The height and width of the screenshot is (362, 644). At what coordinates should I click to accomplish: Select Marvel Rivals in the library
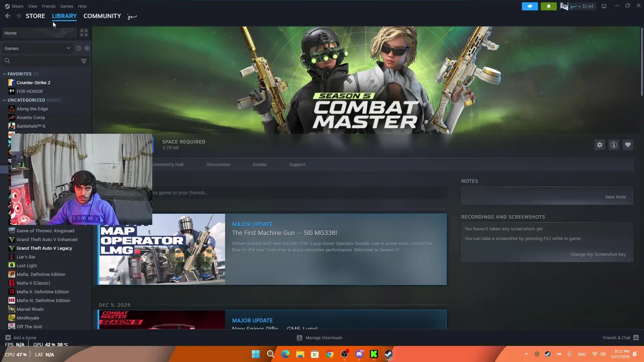click(30, 309)
